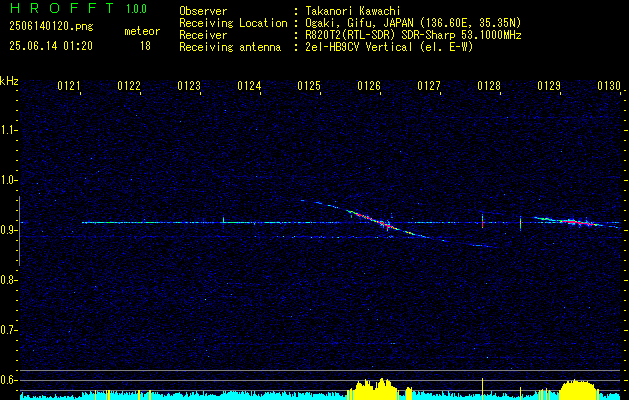629x400 pixels.
Task: Click the 0.9 kHz frequency label
Action: (7, 230)
